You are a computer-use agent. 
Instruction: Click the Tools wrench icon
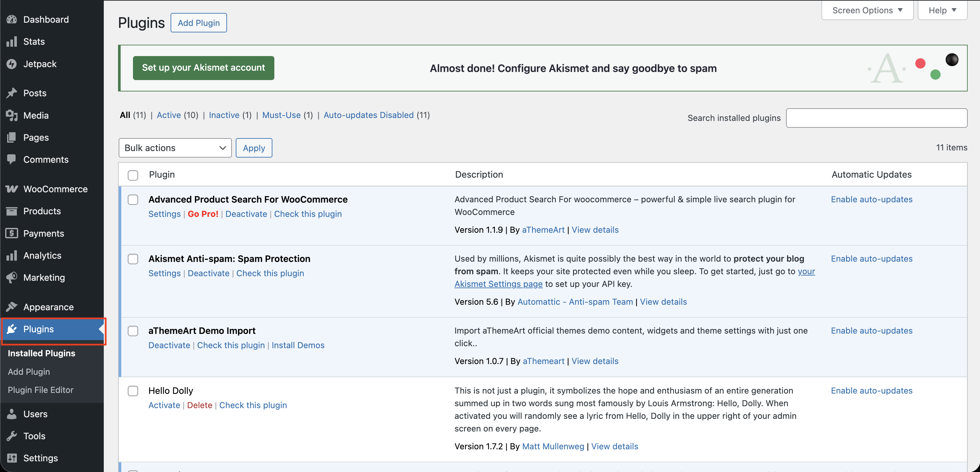pyautogui.click(x=12, y=436)
